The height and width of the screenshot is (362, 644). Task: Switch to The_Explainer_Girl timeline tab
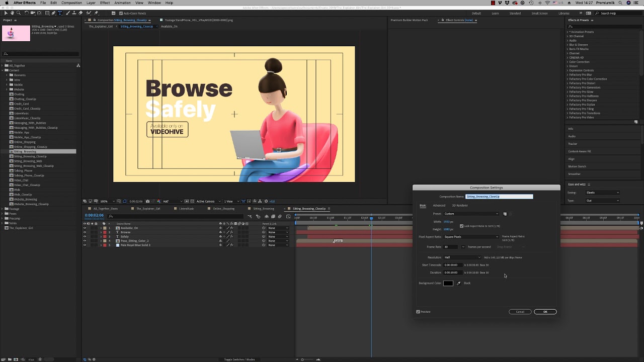[x=148, y=209]
